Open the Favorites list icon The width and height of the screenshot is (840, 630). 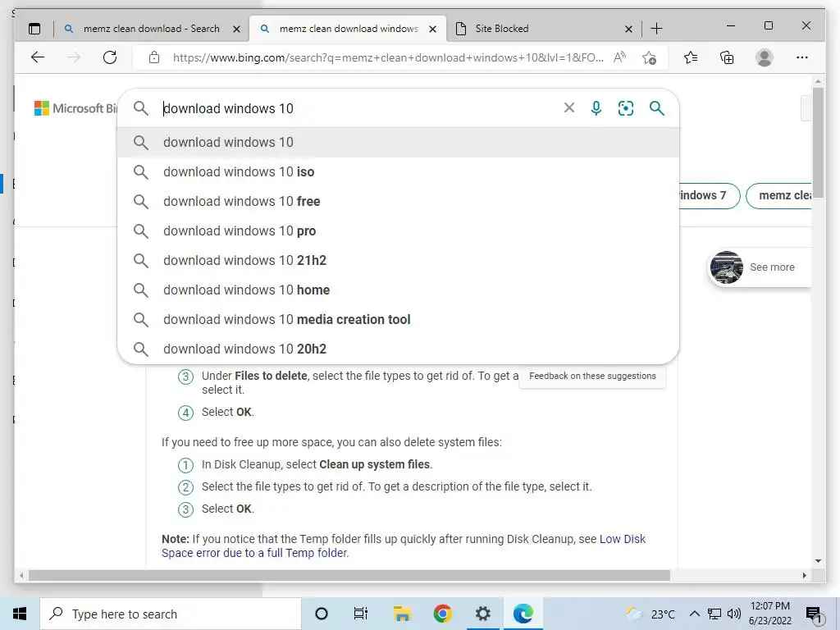(x=691, y=57)
